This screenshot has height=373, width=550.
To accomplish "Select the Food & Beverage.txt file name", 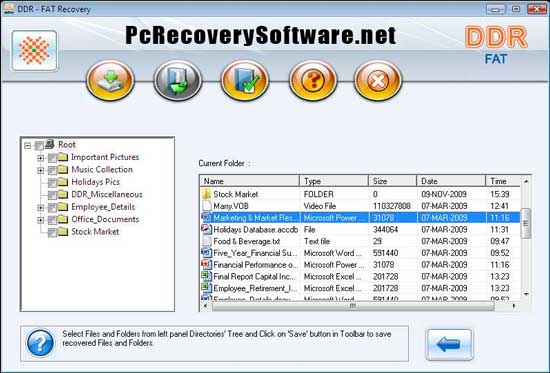I will pos(247,241).
